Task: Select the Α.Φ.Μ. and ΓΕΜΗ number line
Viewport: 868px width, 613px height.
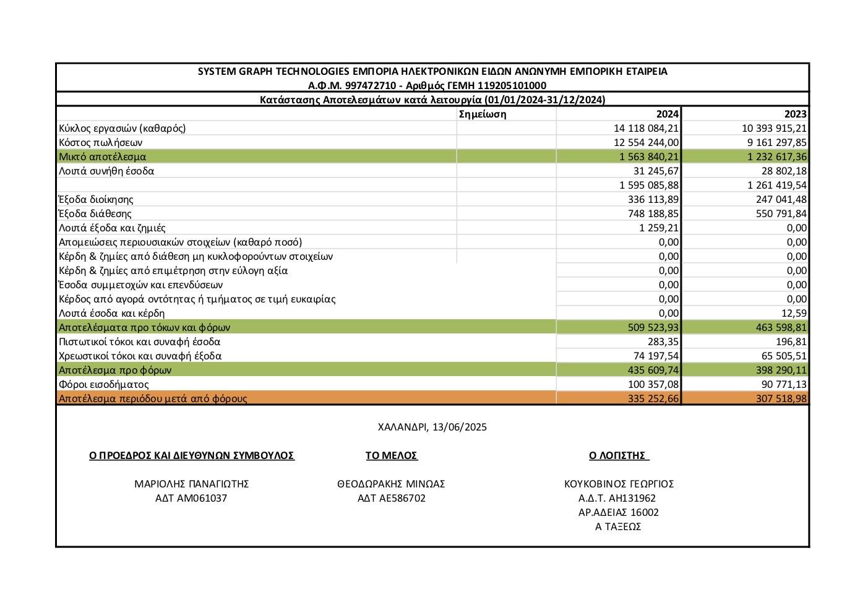Action: 427,85
